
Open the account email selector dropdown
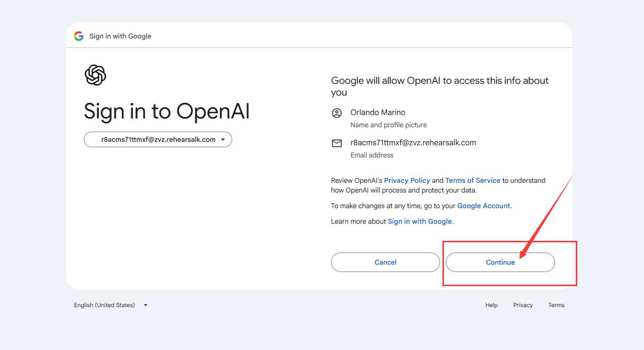pyautogui.click(x=158, y=139)
